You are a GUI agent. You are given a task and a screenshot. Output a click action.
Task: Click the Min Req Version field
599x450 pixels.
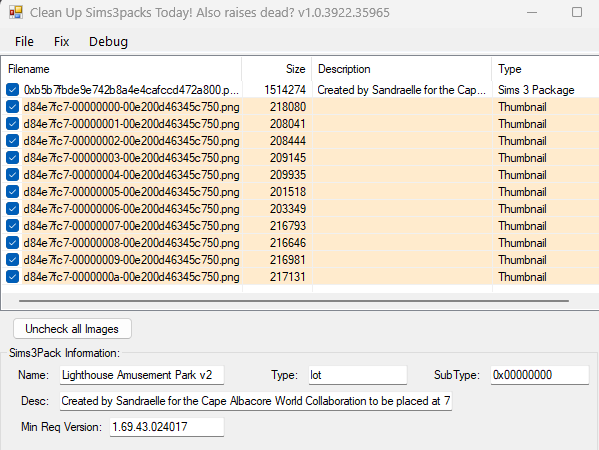pos(167,427)
